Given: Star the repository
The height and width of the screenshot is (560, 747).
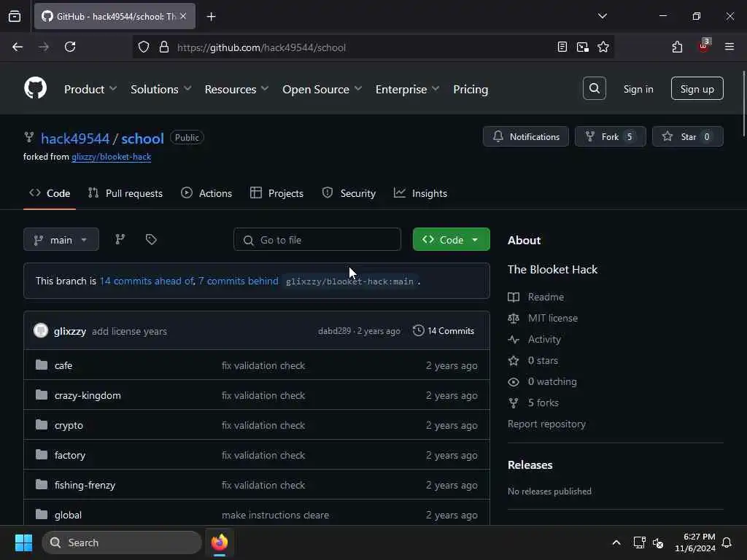Looking at the screenshot, I should pos(687,136).
